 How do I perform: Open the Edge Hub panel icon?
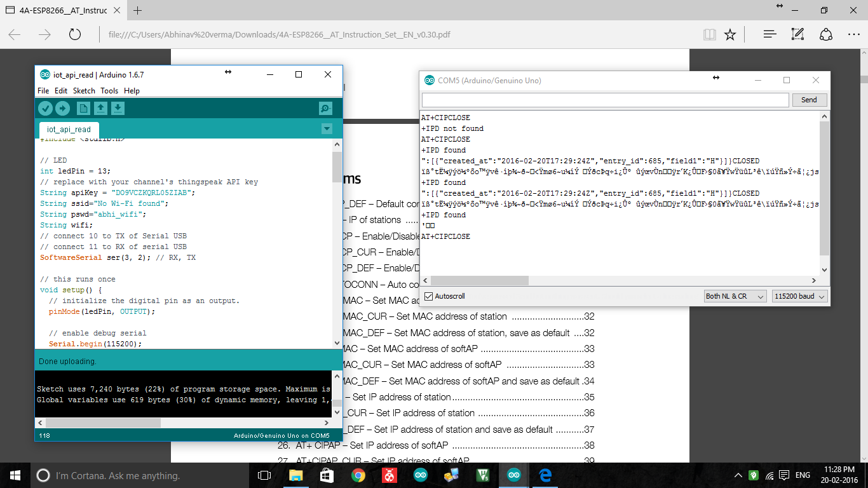pos(769,34)
